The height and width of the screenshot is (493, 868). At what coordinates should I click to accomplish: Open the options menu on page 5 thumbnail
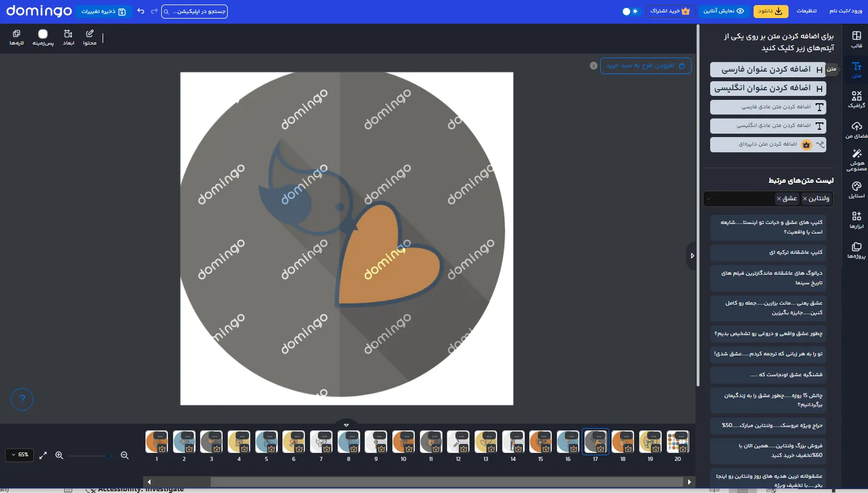270,437
